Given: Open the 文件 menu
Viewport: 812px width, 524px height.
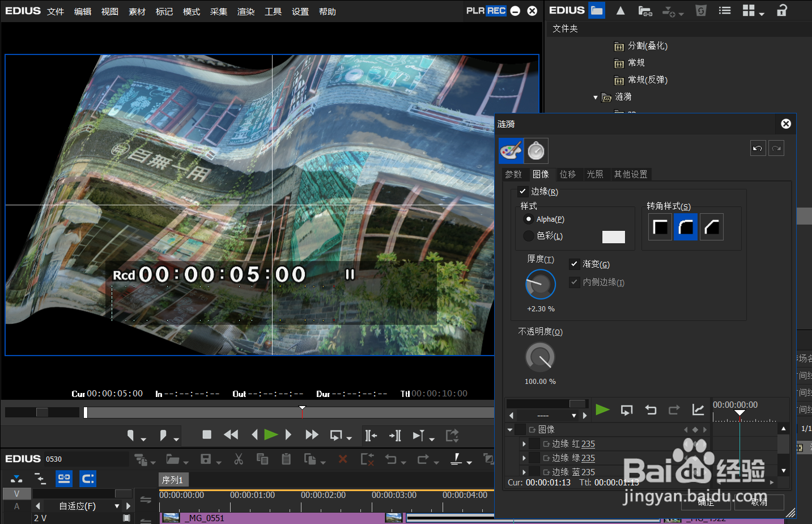Looking at the screenshot, I should (x=56, y=11).
